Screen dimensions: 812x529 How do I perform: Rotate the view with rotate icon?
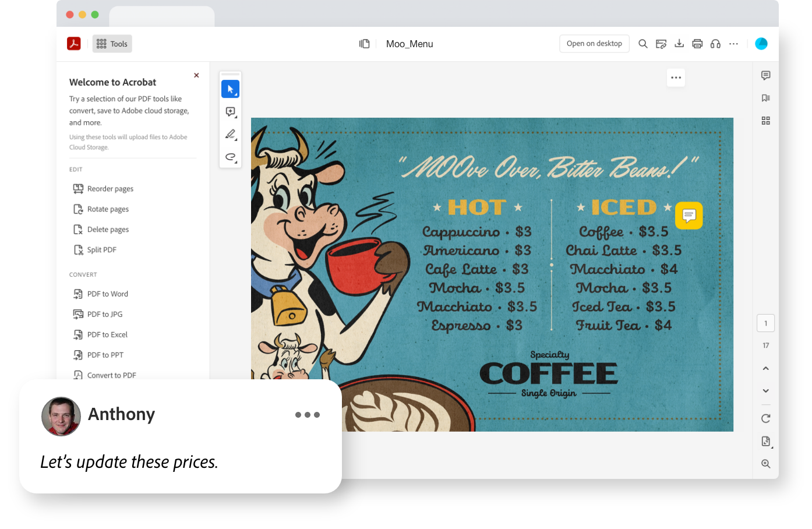[766, 418]
